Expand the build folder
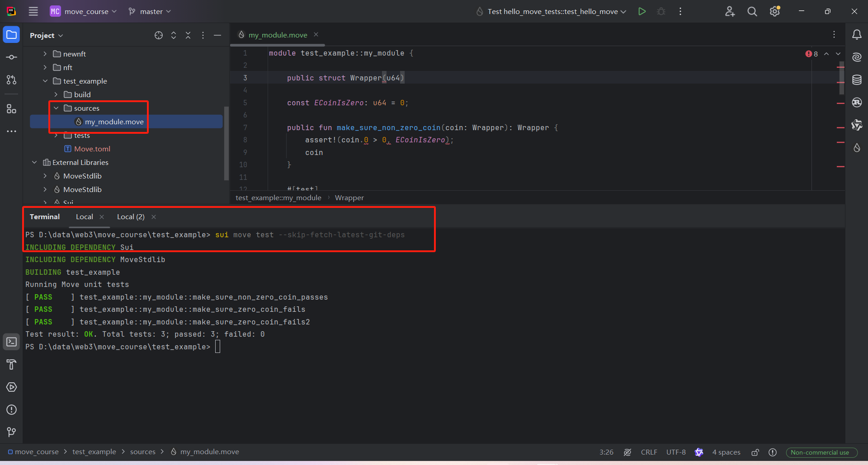This screenshot has width=868, height=465. pos(56,94)
